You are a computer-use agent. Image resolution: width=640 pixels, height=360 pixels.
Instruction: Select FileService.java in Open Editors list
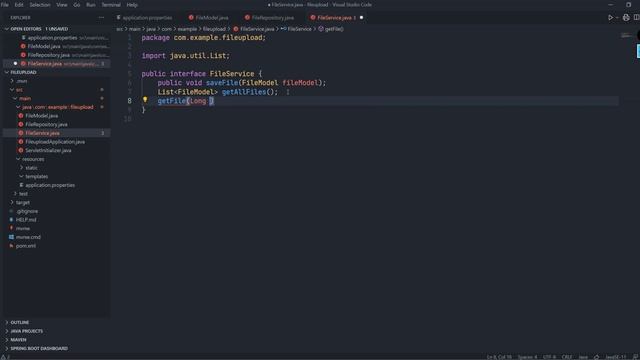click(x=56, y=64)
